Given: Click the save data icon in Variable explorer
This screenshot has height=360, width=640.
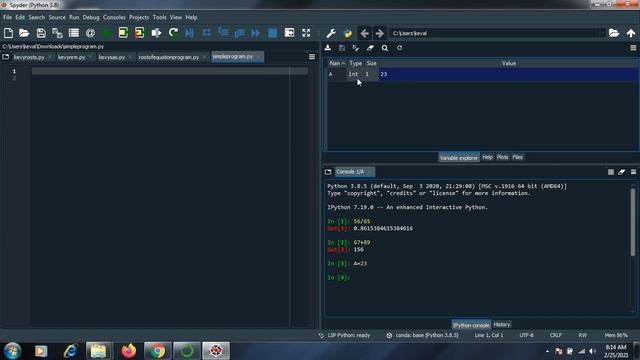Looking at the screenshot, I should (x=342, y=48).
